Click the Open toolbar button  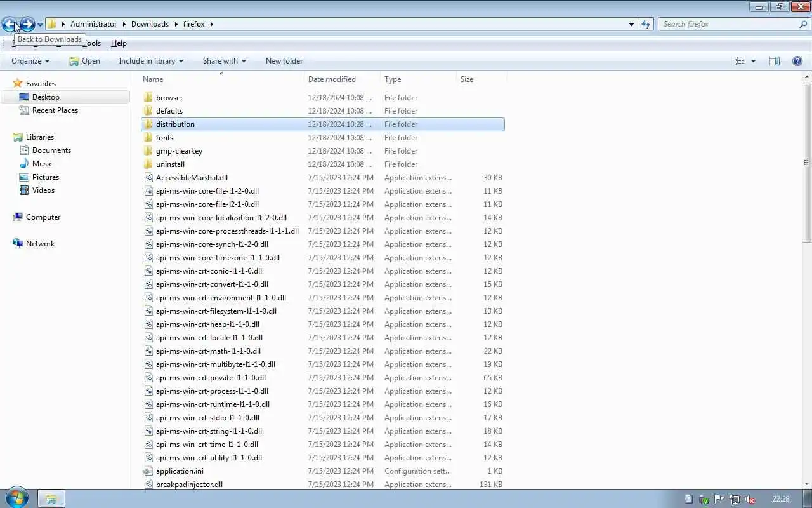84,61
